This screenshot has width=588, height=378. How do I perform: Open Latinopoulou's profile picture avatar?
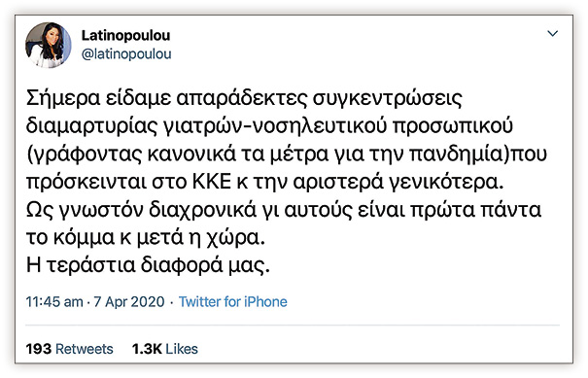[48, 45]
